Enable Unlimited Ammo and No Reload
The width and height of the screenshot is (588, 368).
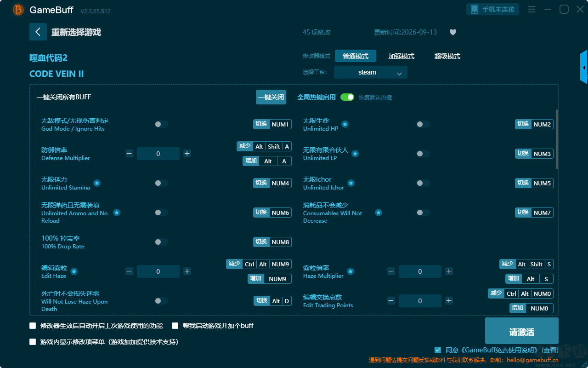pos(161,213)
